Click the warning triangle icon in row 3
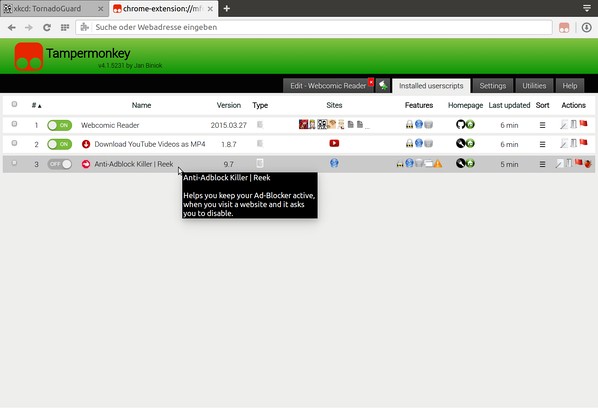The width and height of the screenshot is (598, 408). (x=438, y=164)
